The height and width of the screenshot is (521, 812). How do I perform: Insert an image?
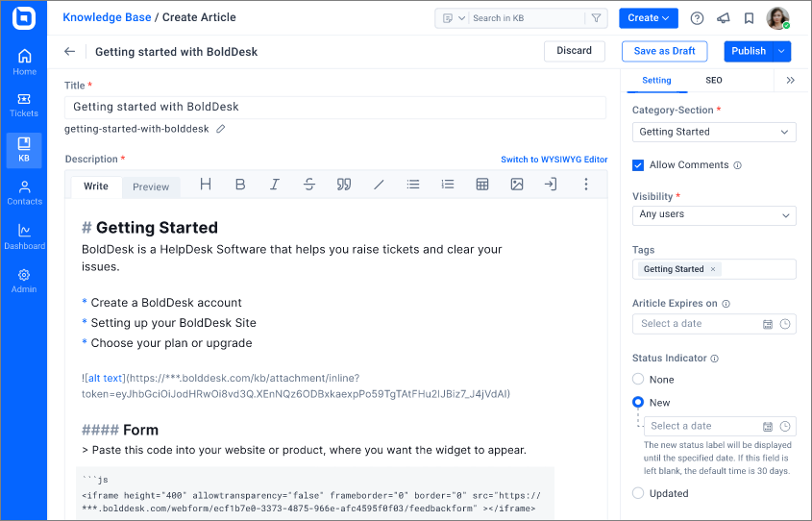tap(517, 185)
